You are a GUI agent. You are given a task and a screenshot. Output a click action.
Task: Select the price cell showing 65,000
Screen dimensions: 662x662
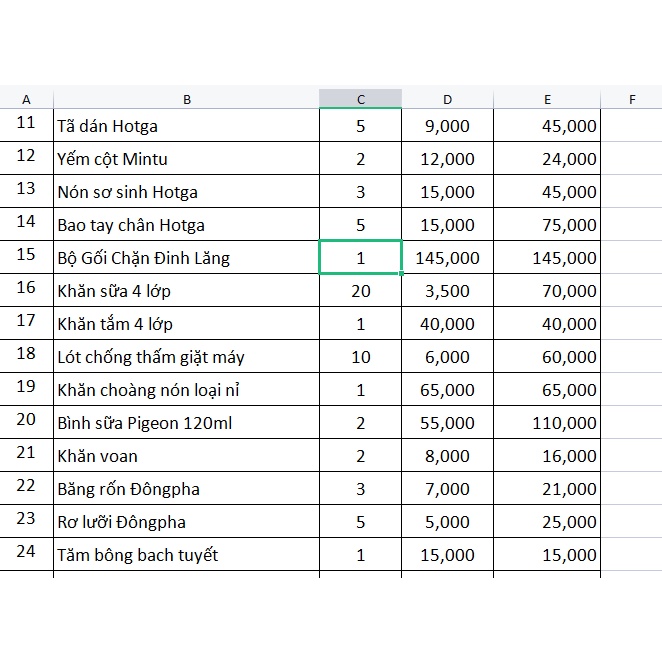(447, 390)
